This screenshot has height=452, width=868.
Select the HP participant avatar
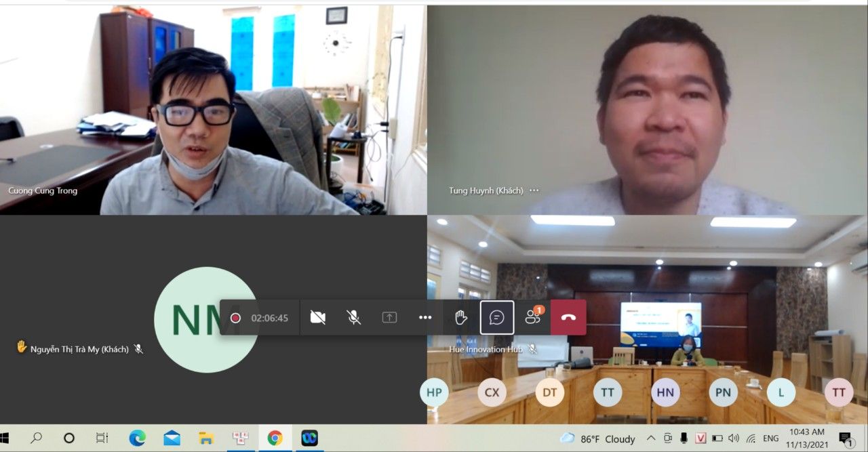[x=434, y=392]
